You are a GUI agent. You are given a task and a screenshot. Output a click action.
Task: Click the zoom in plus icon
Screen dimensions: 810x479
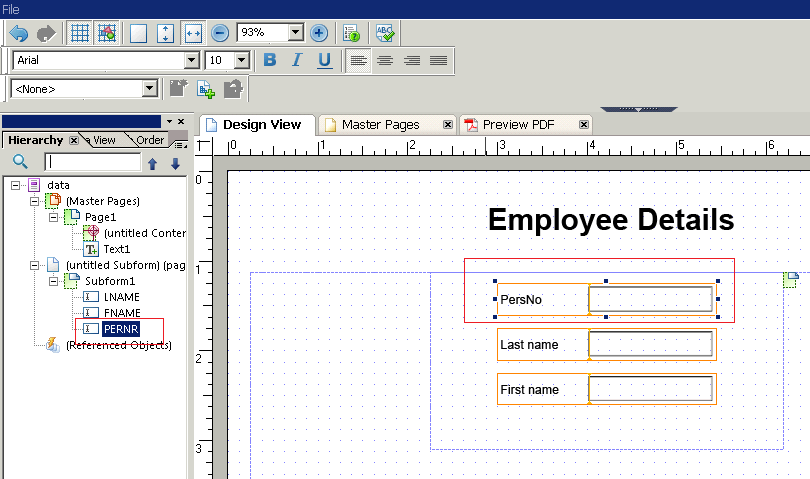pos(319,33)
